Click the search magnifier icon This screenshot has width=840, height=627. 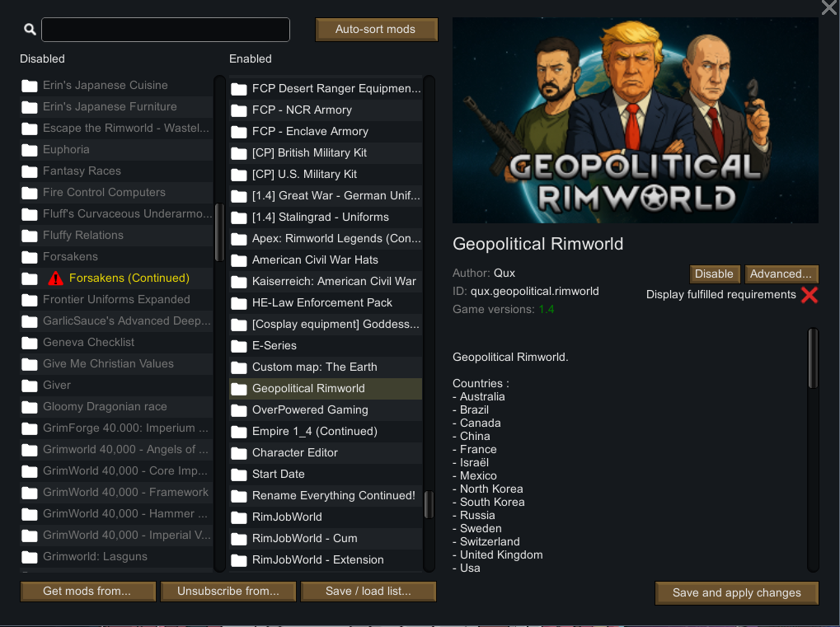30,30
